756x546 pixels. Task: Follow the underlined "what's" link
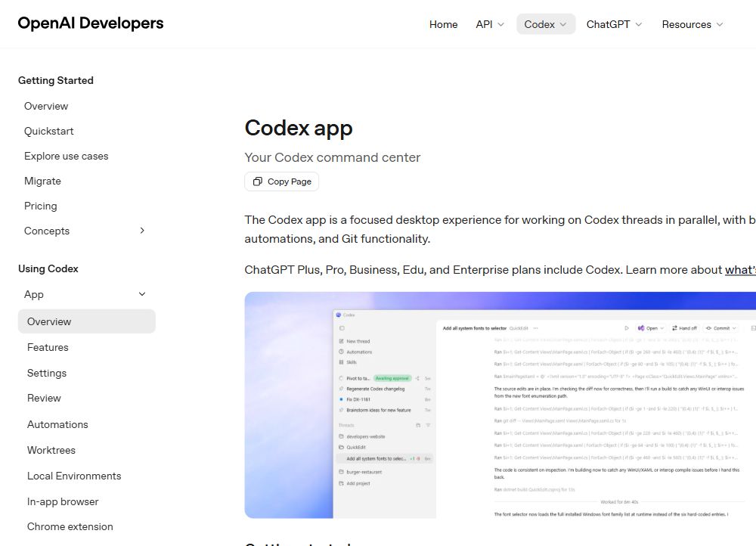(x=740, y=270)
